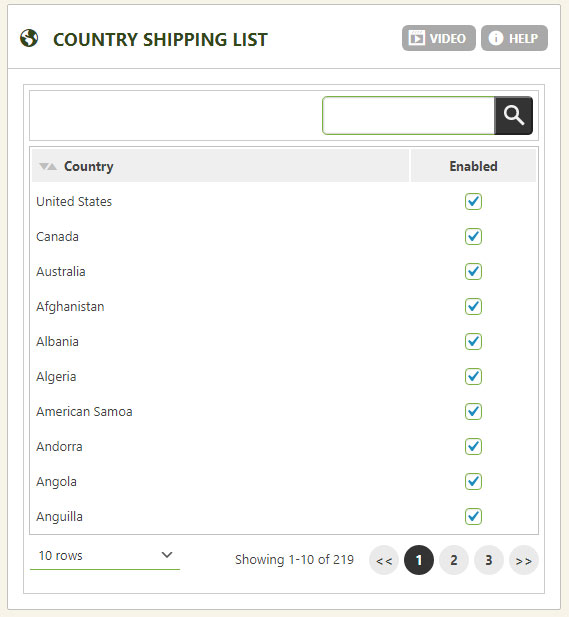The height and width of the screenshot is (617, 569).
Task: Go to page 3
Action: click(489, 560)
